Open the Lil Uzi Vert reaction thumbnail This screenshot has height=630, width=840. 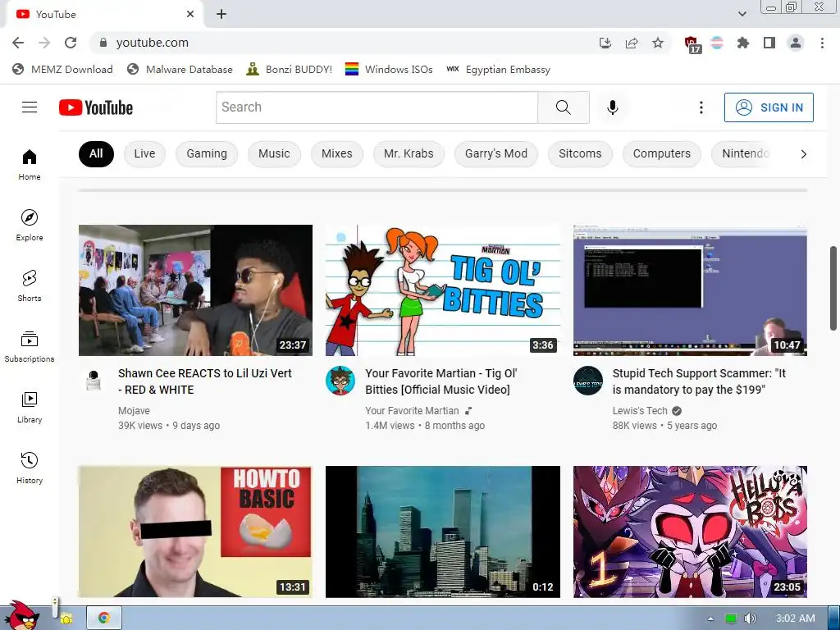(195, 290)
